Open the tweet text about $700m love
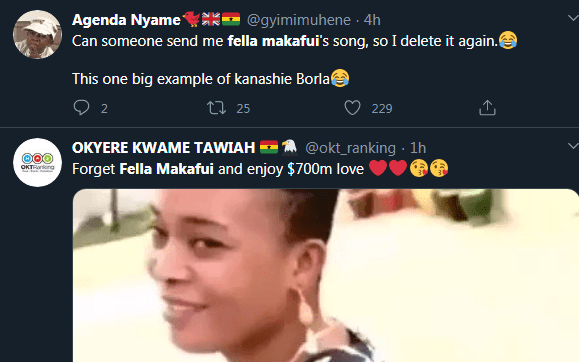The height and width of the screenshot is (362, 579). tap(260, 169)
